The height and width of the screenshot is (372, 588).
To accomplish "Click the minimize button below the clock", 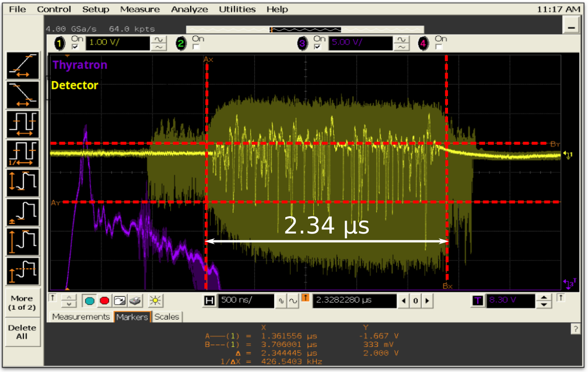I will coord(573,26).
